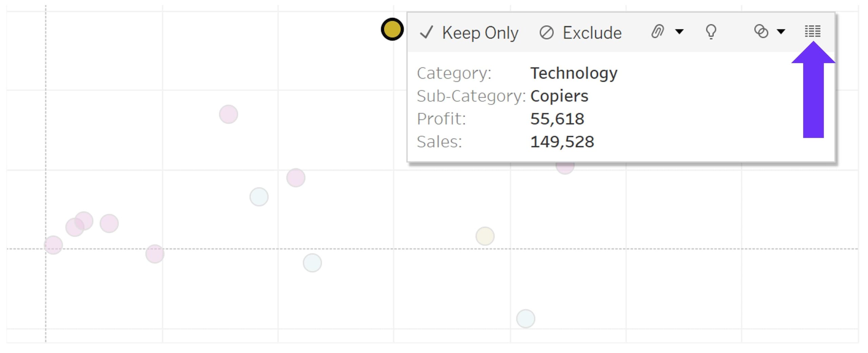Select the pink mark partly hidden under the tooltip
868x353 pixels.
[565, 168]
